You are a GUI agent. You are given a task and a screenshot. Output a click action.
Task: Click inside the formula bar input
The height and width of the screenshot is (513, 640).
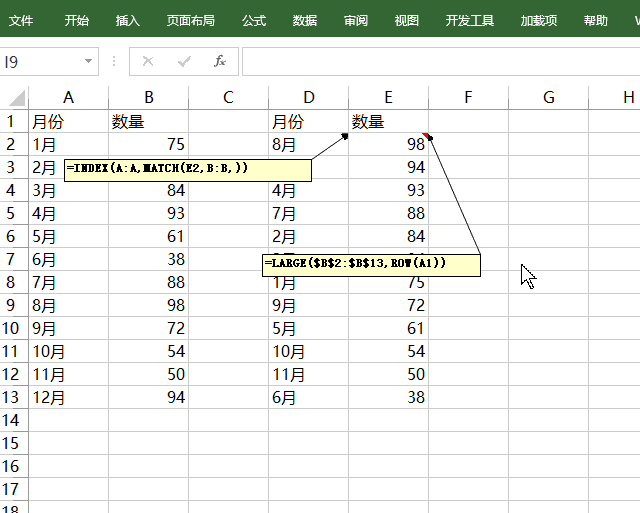tap(441, 62)
